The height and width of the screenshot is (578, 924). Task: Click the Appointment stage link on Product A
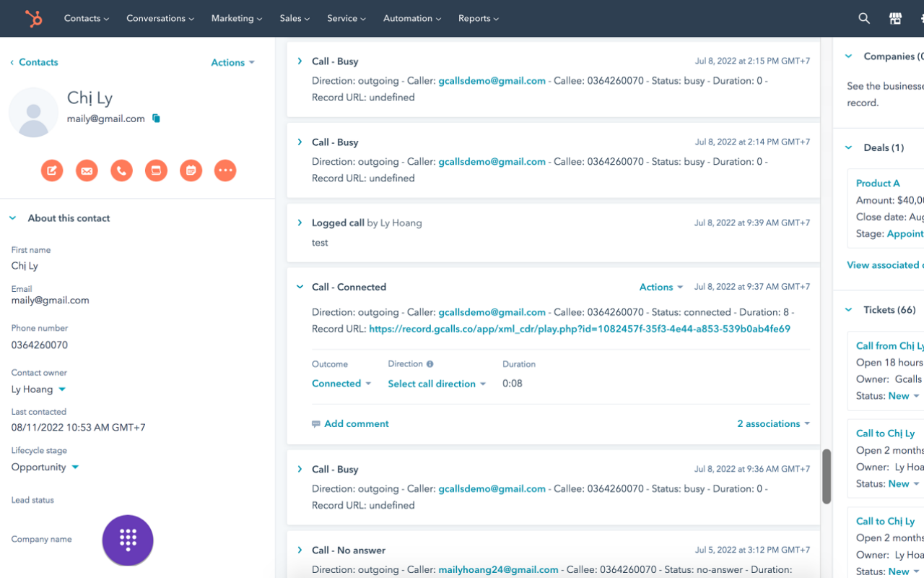click(905, 234)
